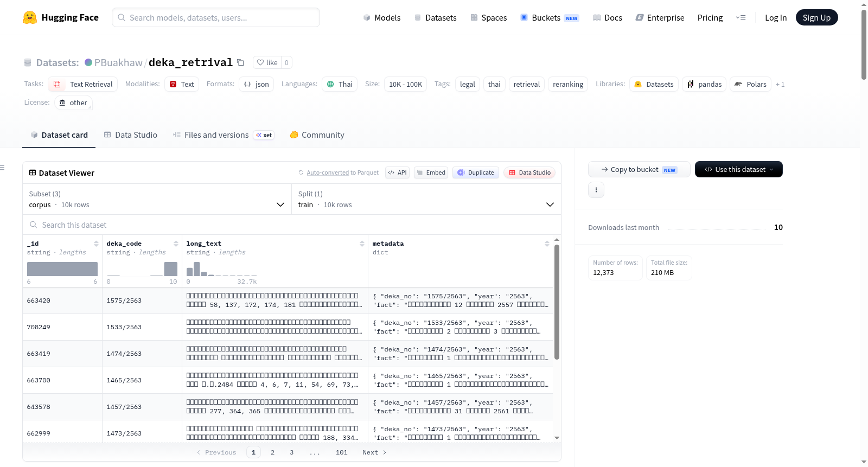Viewport: 868px width, 467px height.
Task: Click Next page
Action: (x=374, y=452)
